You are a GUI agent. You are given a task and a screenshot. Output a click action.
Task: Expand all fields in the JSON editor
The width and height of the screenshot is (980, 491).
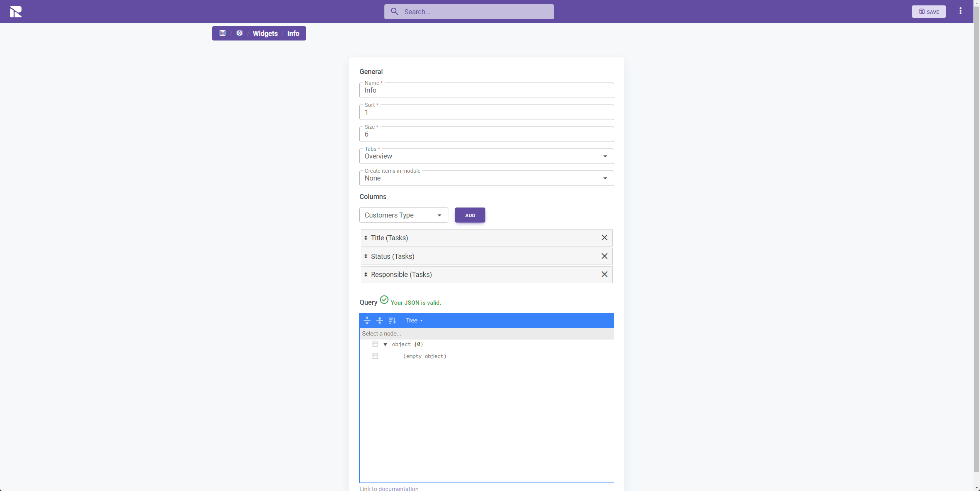pyautogui.click(x=367, y=321)
